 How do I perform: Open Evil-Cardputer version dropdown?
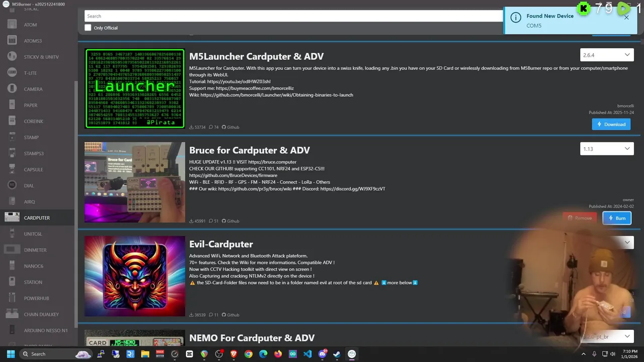[607, 242]
